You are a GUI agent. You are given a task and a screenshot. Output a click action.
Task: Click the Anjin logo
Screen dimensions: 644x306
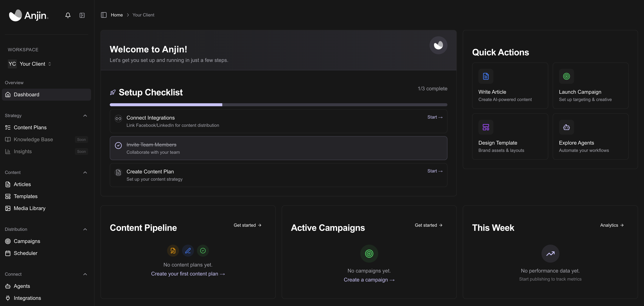28,15
